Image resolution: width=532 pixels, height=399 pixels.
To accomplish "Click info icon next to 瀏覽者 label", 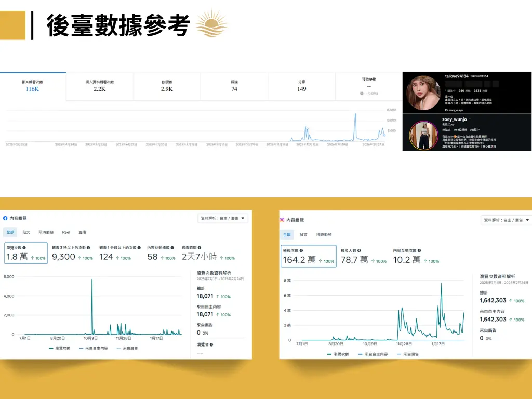I will pos(211,344).
